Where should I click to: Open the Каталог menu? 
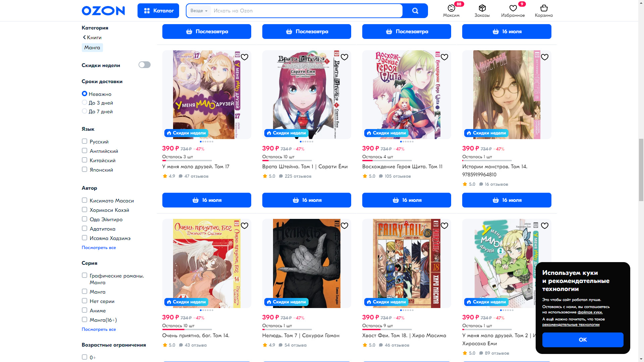[x=158, y=11]
